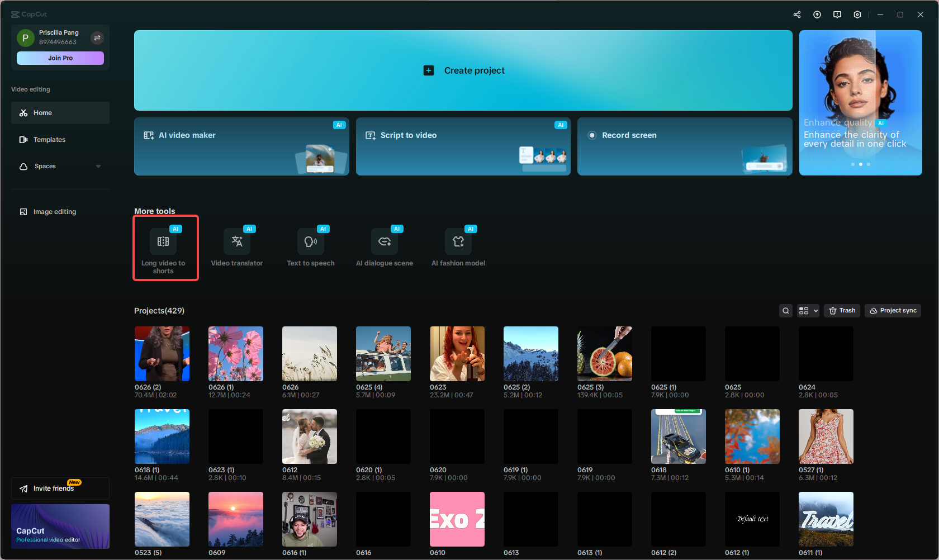This screenshot has height=560, width=939.
Task: Open the Script to video card
Action: [x=463, y=146]
